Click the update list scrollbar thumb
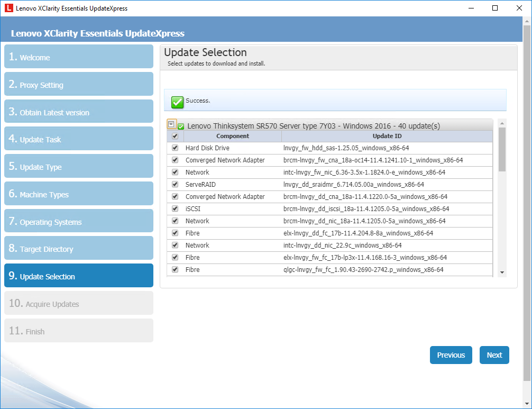The image size is (532, 409). (x=502, y=149)
